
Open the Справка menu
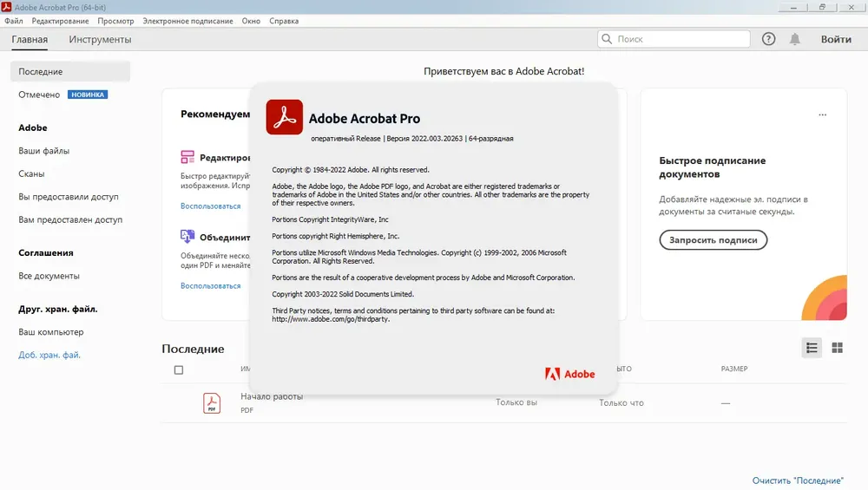click(x=284, y=21)
